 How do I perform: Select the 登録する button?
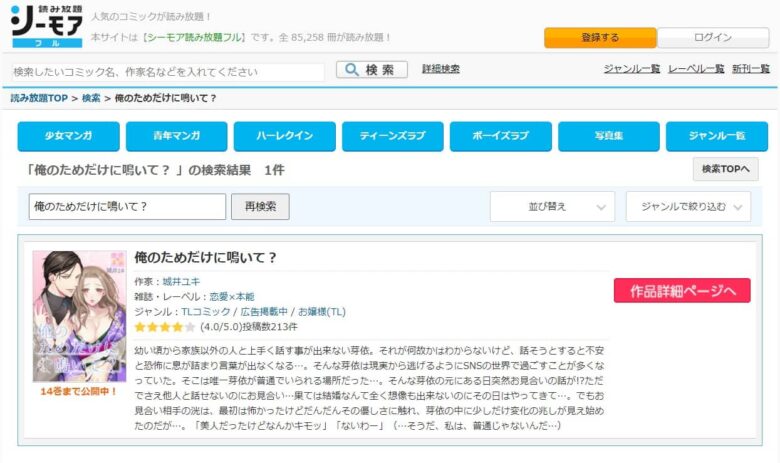pos(600,38)
